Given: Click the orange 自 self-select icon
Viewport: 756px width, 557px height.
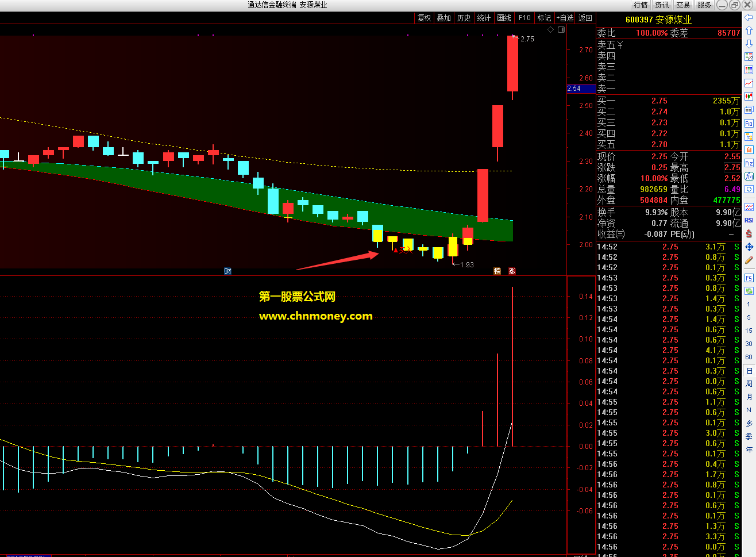Looking at the screenshot, I should point(749,149).
